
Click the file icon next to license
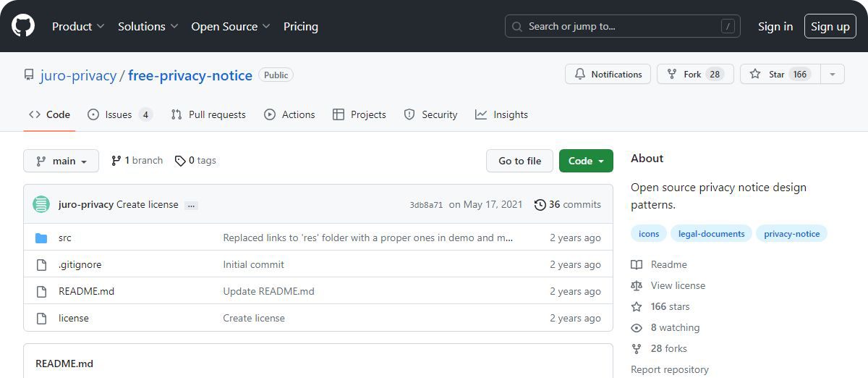pyautogui.click(x=41, y=318)
